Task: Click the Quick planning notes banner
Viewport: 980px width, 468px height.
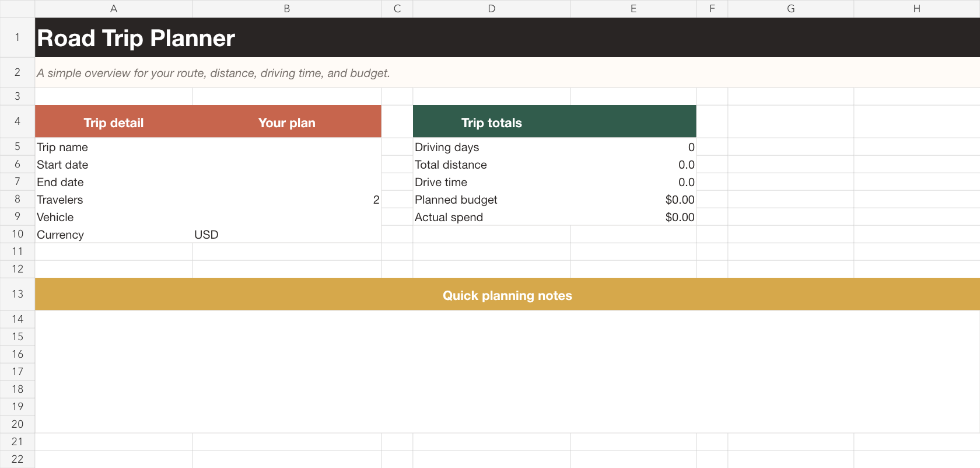Action: click(508, 294)
